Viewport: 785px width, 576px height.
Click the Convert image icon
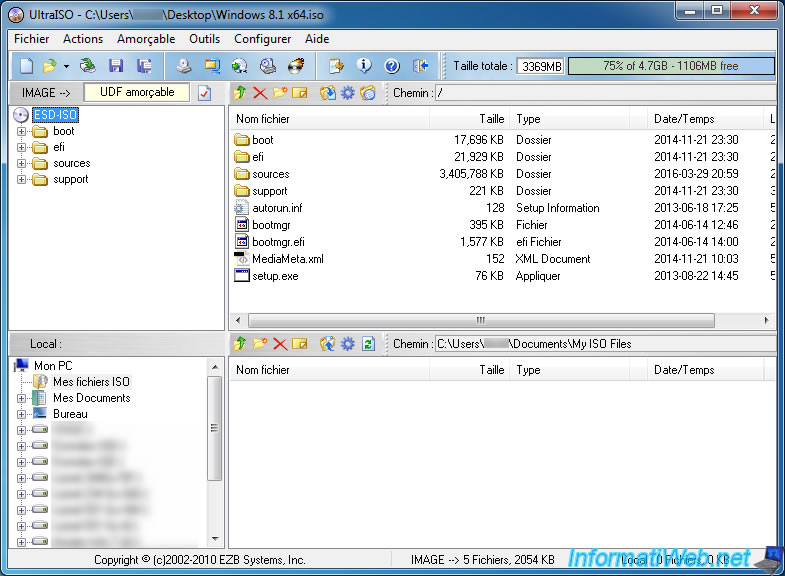click(240, 66)
